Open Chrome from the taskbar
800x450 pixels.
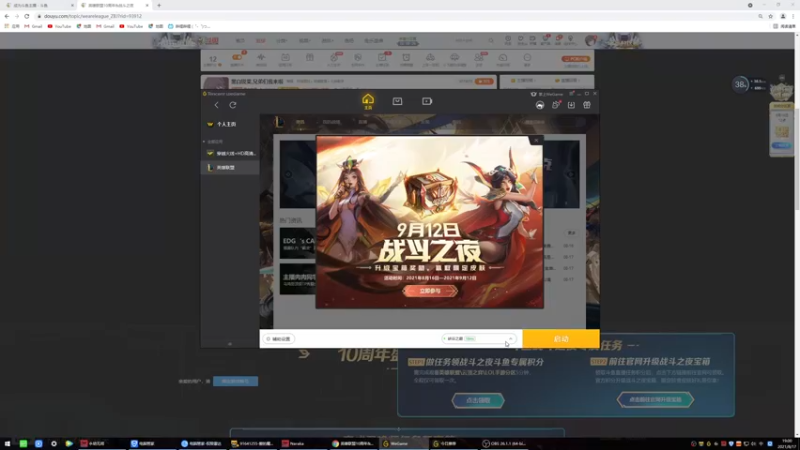tap(353, 444)
